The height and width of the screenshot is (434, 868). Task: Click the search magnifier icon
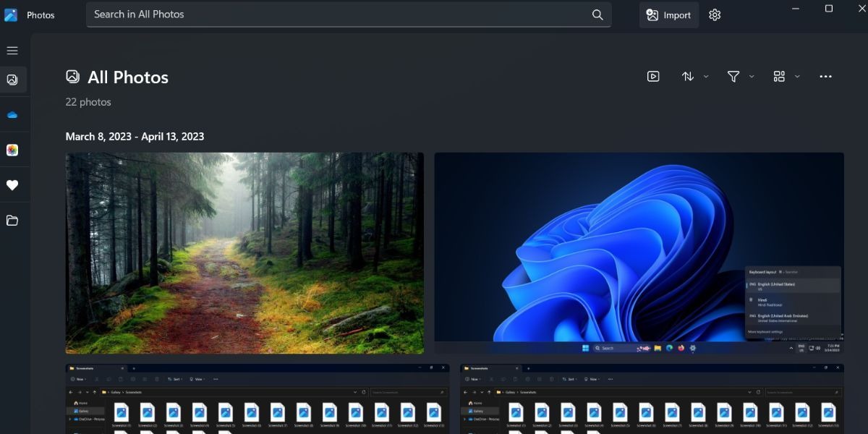pyautogui.click(x=597, y=14)
